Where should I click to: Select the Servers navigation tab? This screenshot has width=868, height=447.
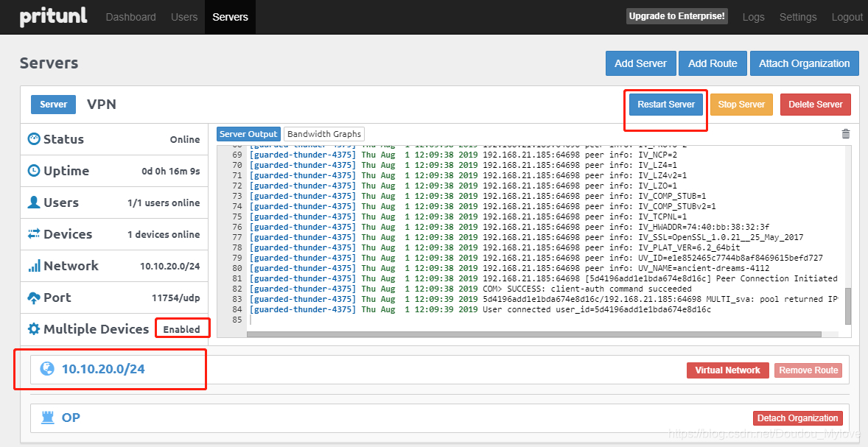(231, 17)
